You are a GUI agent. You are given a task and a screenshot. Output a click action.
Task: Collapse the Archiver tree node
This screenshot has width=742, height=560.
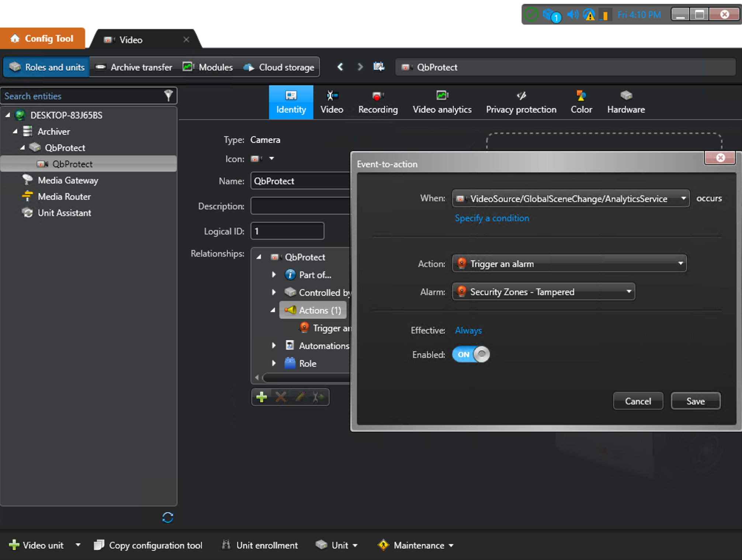coord(15,131)
